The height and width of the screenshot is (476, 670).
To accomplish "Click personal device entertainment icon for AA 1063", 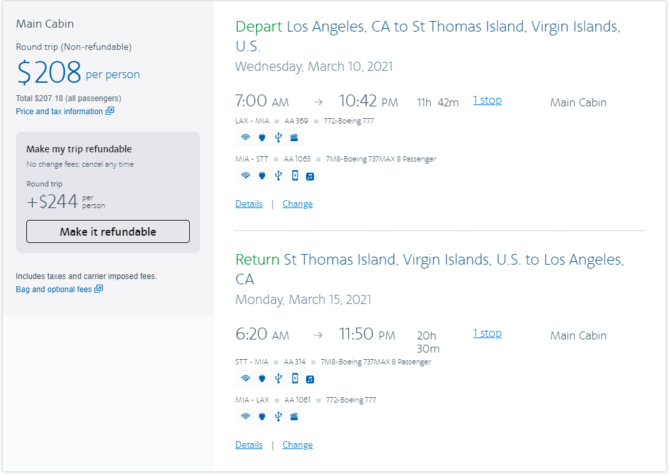I will [x=295, y=176].
